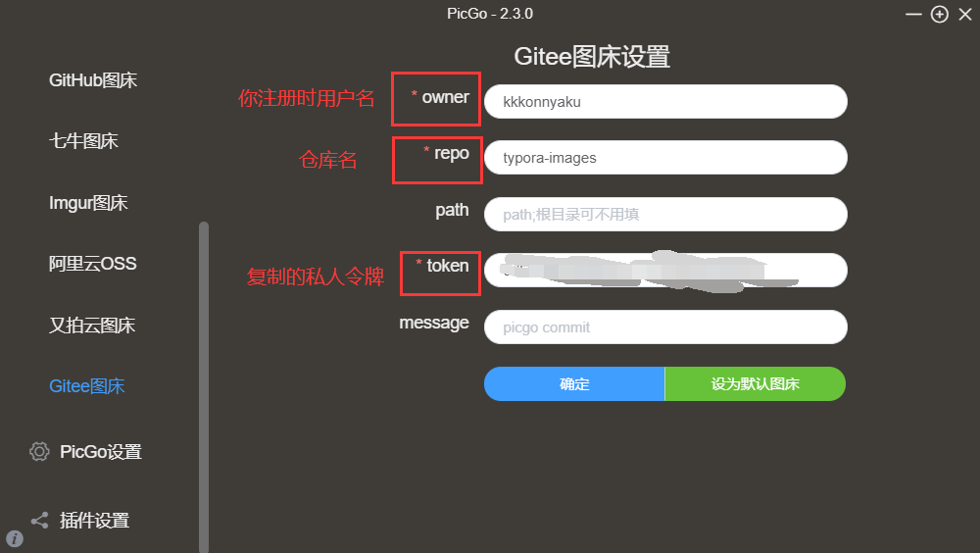
Task: Open PicGo设置 page
Action: pyautogui.click(x=101, y=452)
